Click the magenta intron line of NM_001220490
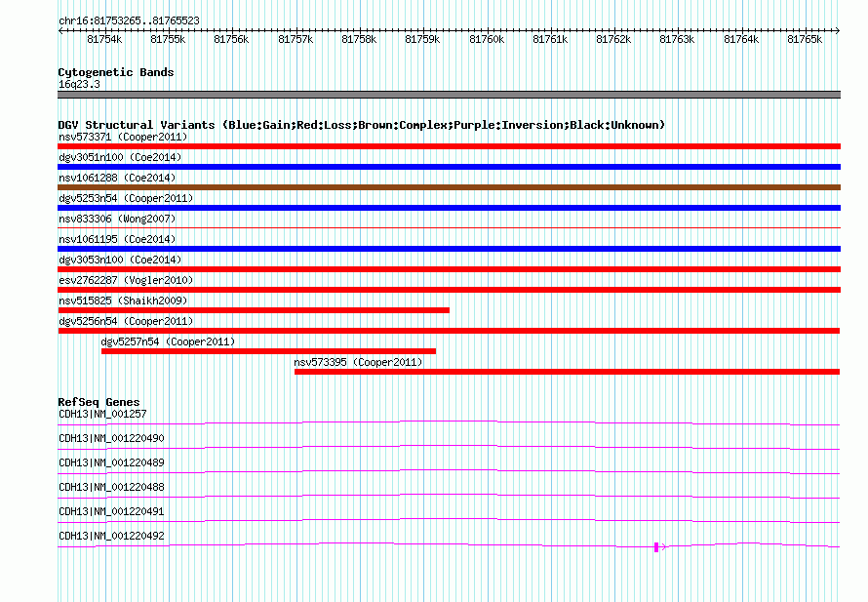868x602 pixels. click(x=449, y=446)
